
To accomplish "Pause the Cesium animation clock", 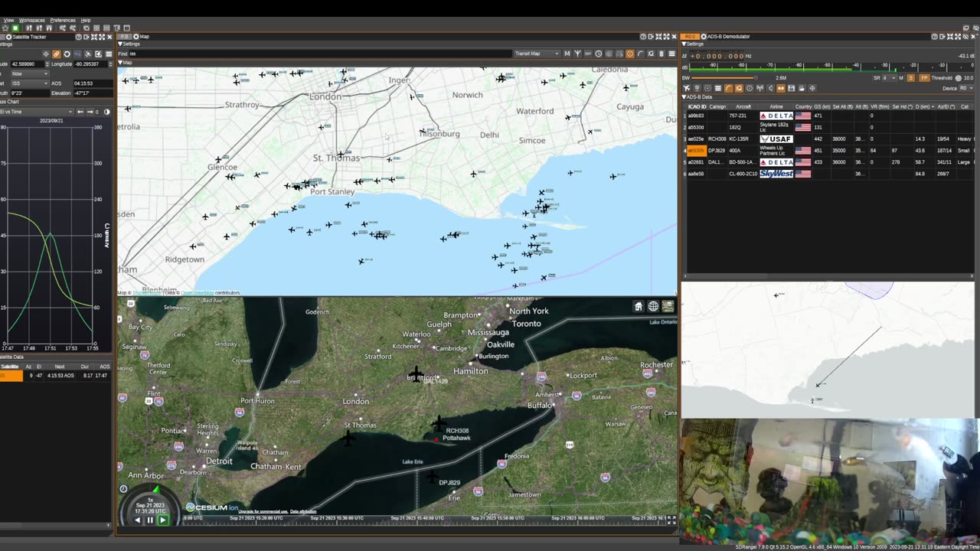I will [x=150, y=520].
